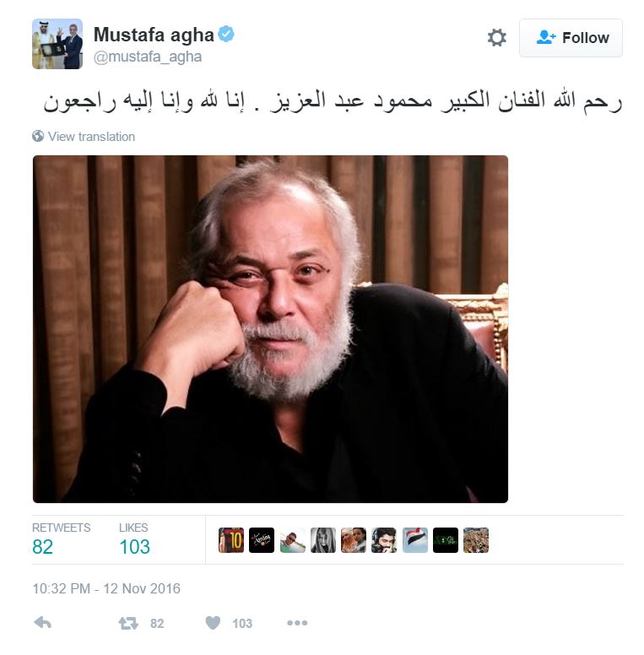Like the tweet with heart icon

(x=213, y=623)
